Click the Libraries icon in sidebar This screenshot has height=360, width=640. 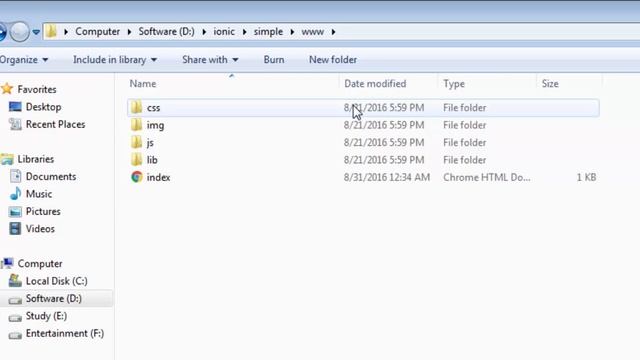pyautogui.click(x=7, y=159)
